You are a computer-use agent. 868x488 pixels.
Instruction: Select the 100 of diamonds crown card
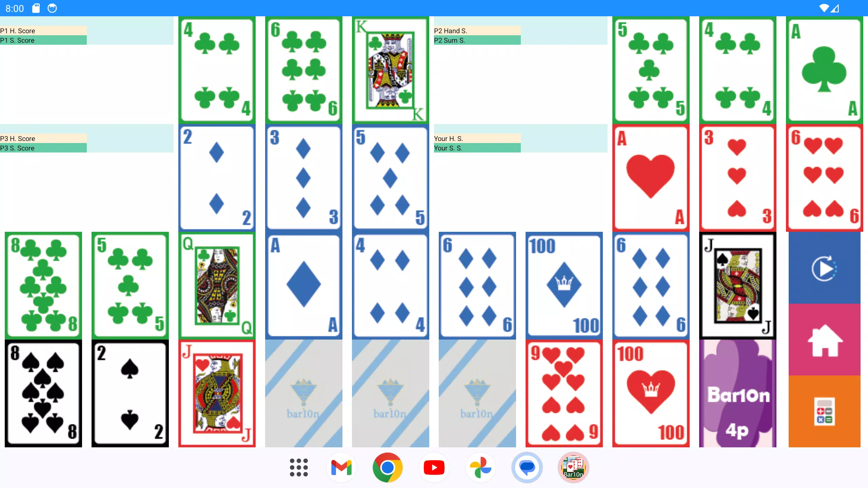[564, 286]
